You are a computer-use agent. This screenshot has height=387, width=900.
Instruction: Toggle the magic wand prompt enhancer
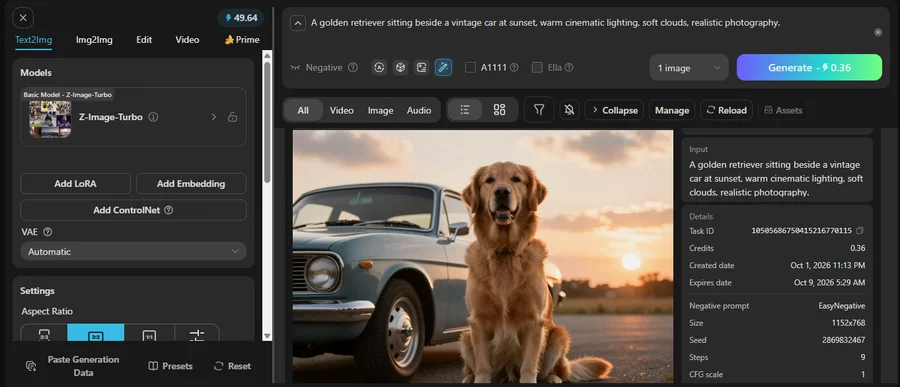tap(443, 68)
